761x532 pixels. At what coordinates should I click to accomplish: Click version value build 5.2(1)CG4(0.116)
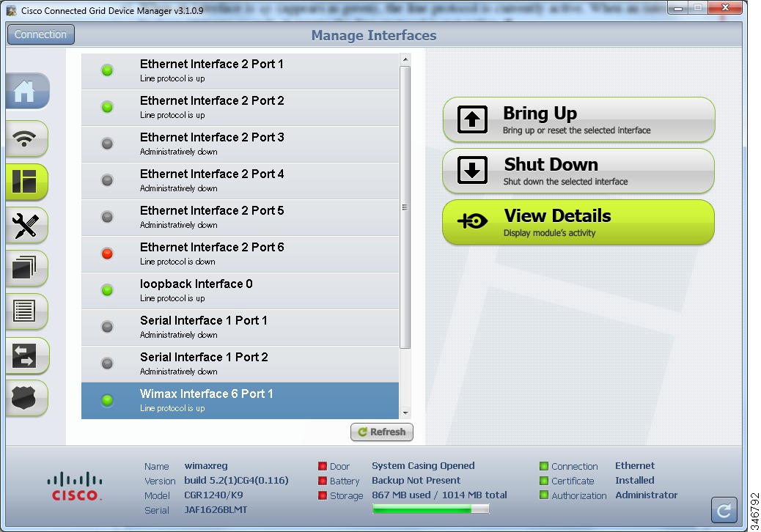pos(236,480)
